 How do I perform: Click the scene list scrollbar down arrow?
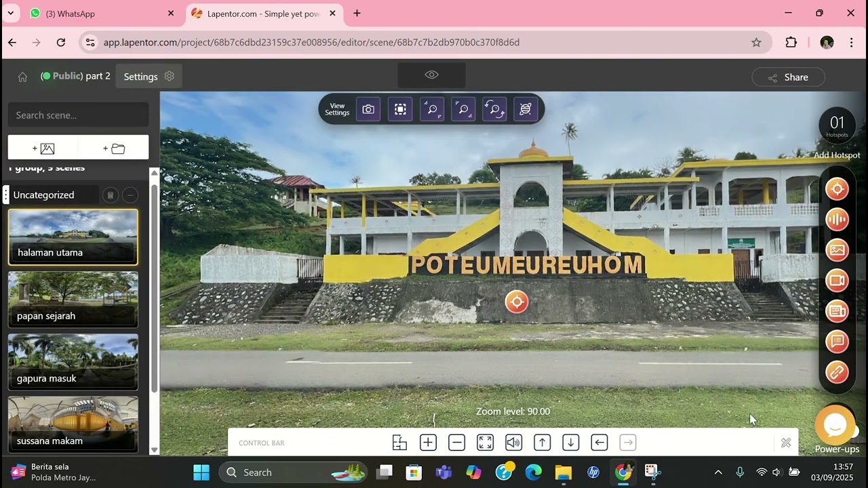(x=154, y=450)
